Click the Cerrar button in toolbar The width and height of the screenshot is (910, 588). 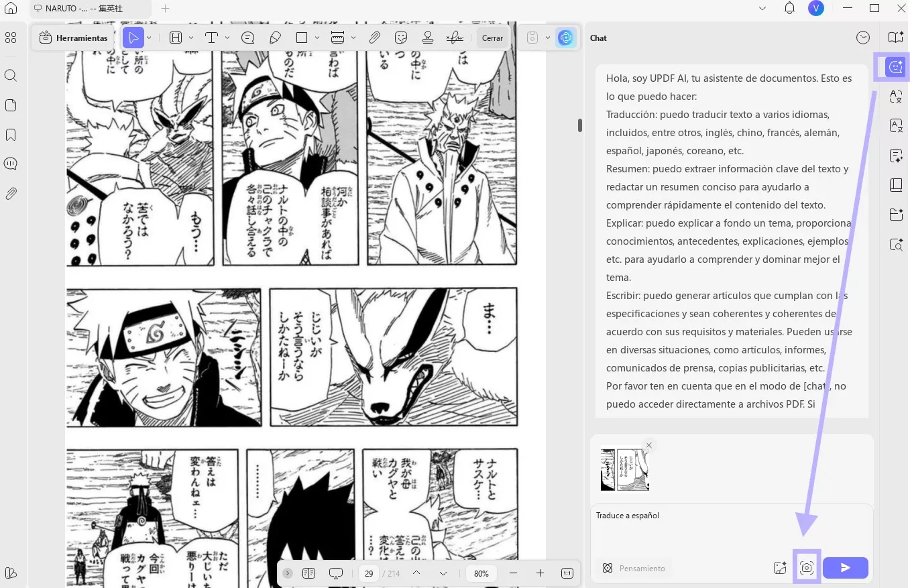[492, 38]
